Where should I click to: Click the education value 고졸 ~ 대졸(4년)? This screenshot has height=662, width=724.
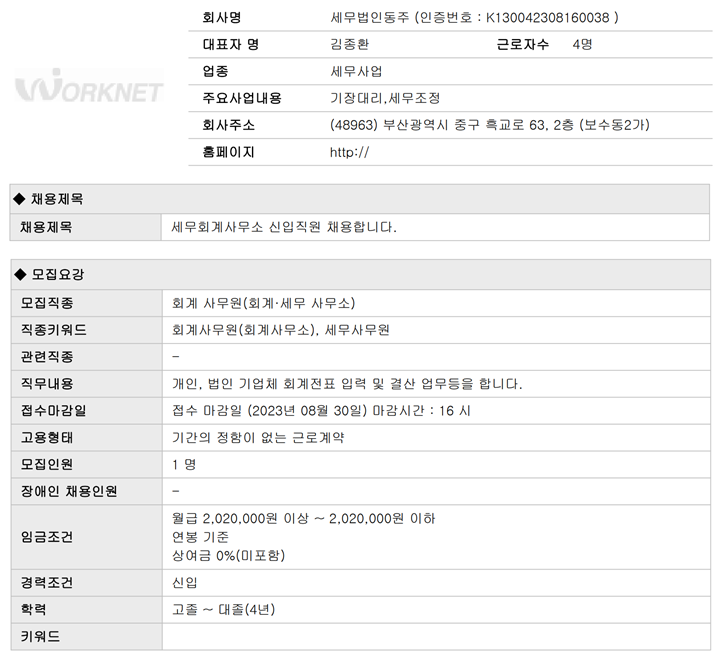pyautogui.click(x=223, y=610)
